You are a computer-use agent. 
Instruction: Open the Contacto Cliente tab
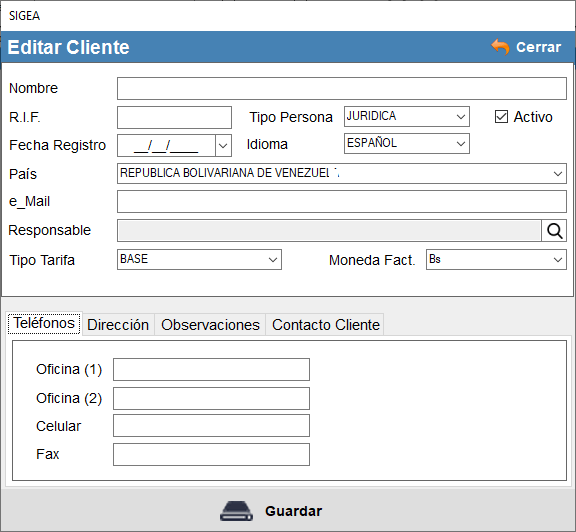(x=325, y=325)
